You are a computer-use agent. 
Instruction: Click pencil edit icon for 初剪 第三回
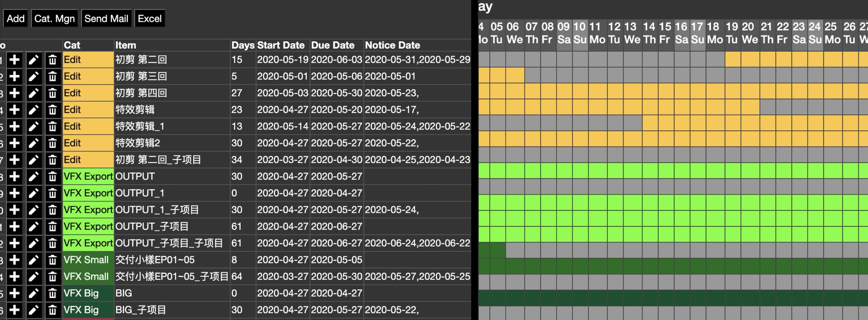[x=33, y=77]
